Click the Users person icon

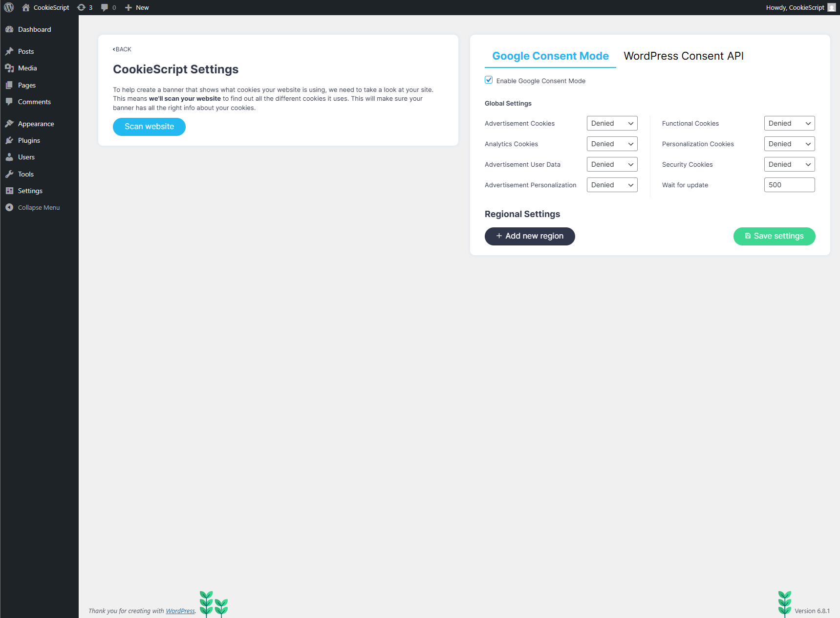(x=9, y=157)
